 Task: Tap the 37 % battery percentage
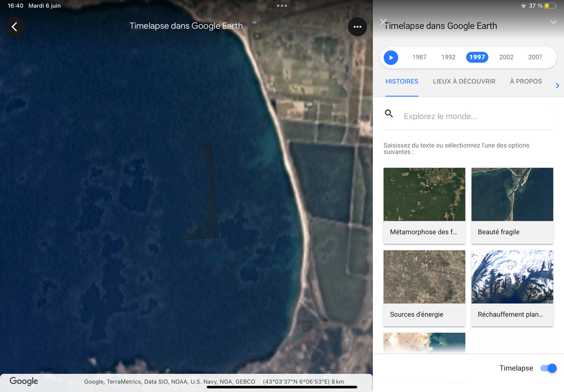[535, 6]
